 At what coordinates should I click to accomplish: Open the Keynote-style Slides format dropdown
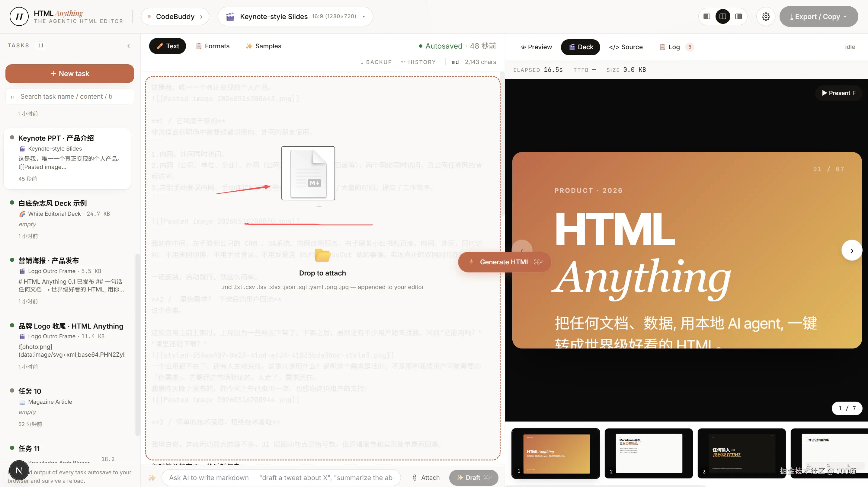point(296,17)
